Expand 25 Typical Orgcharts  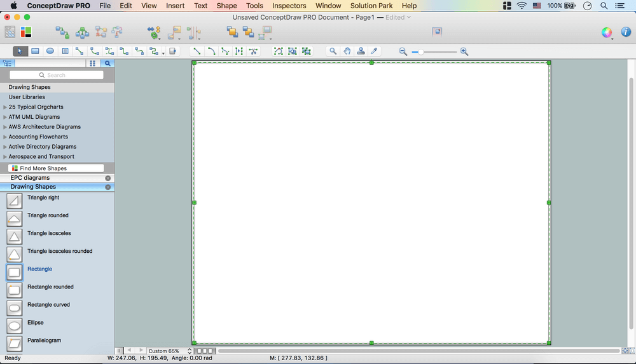point(5,107)
